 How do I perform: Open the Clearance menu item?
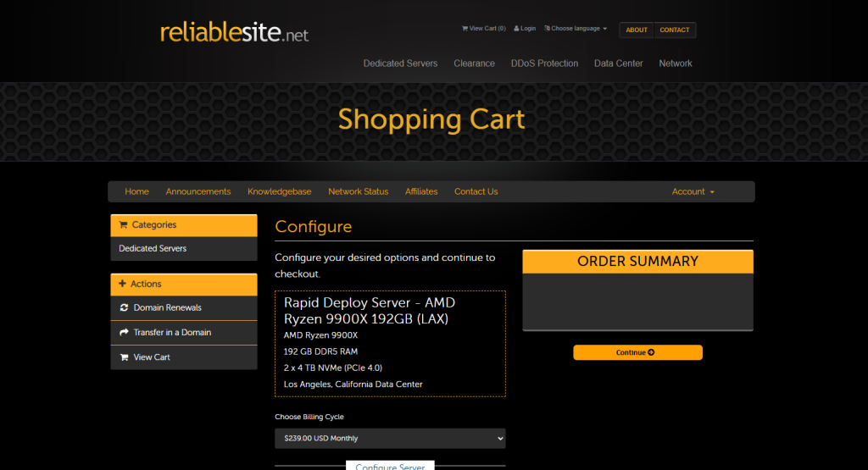tap(475, 64)
